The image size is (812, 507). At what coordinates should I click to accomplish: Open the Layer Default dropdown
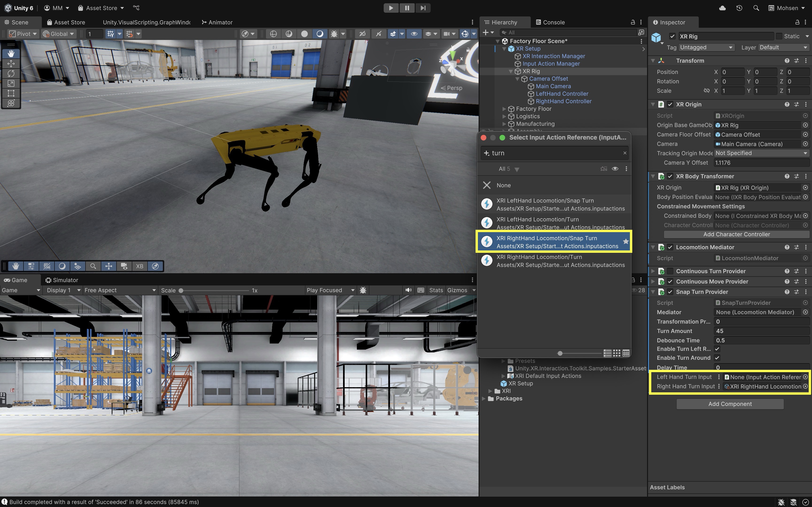coord(784,48)
